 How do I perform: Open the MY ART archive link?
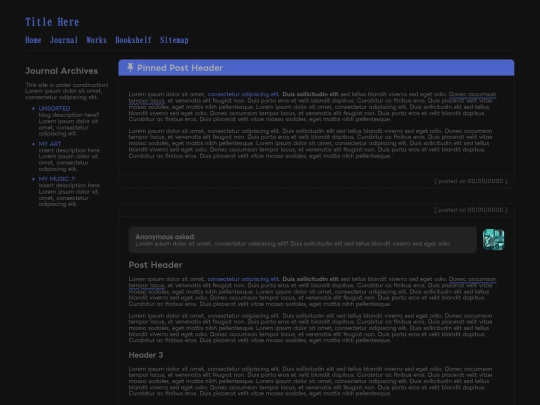[x=50, y=144]
